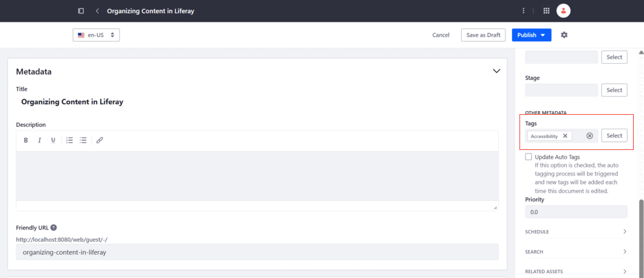The image size is (644, 278).
Task: Click the Tags input box
Action: [x=561, y=136]
